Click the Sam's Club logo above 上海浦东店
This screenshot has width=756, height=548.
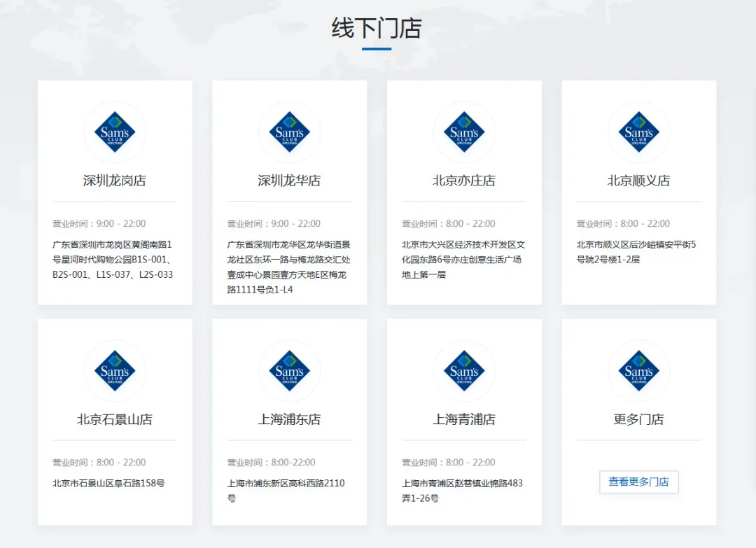pos(289,371)
